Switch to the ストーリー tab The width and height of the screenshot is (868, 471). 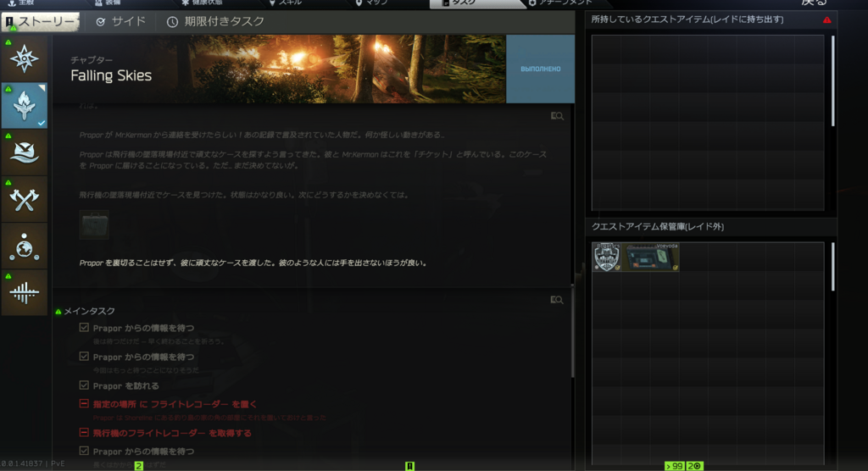pyautogui.click(x=42, y=21)
